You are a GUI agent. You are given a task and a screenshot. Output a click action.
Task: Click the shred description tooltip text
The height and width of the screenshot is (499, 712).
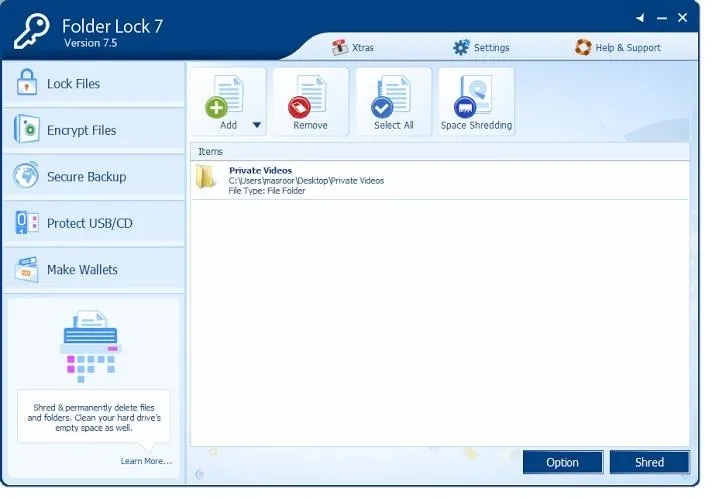pyautogui.click(x=94, y=418)
